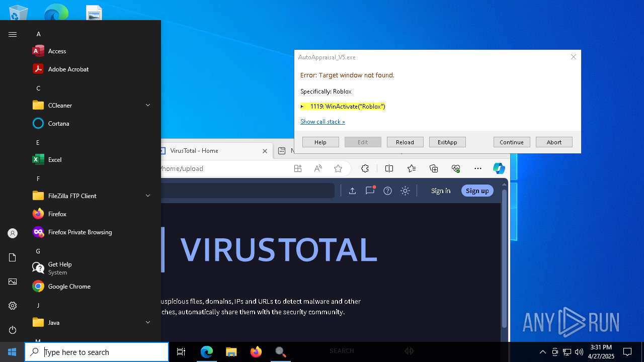Open Documents from Start sidebar
The image size is (644, 362).
pyautogui.click(x=13, y=257)
